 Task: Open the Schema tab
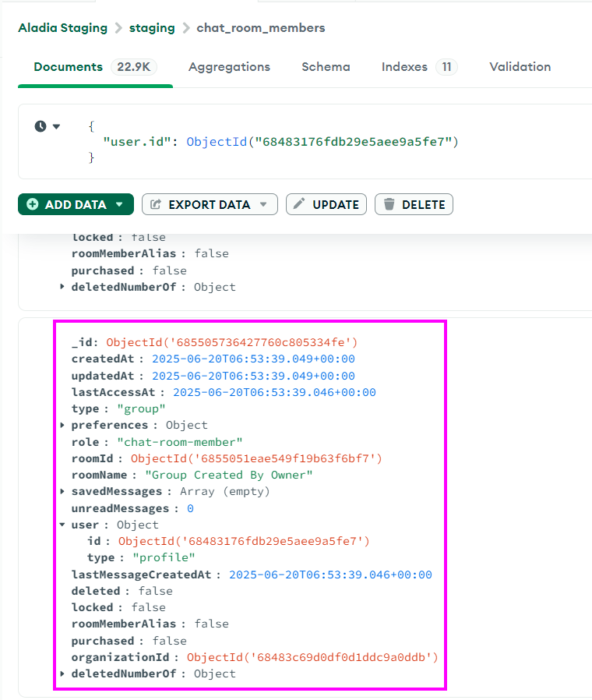pyautogui.click(x=326, y=67)
